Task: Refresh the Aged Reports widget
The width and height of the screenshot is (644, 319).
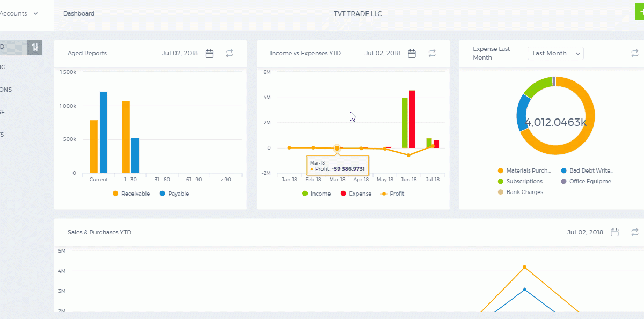Action: point(230,54)
